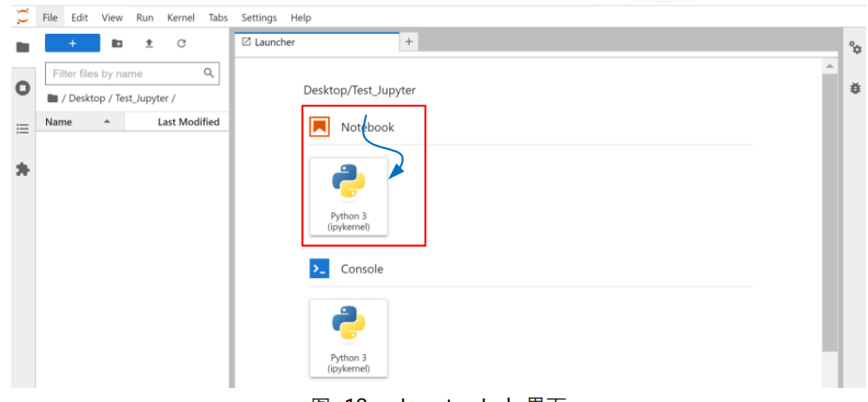The image size is (868, 402).
Task: Click the Name column sort arrow
Action: (107, 121)
